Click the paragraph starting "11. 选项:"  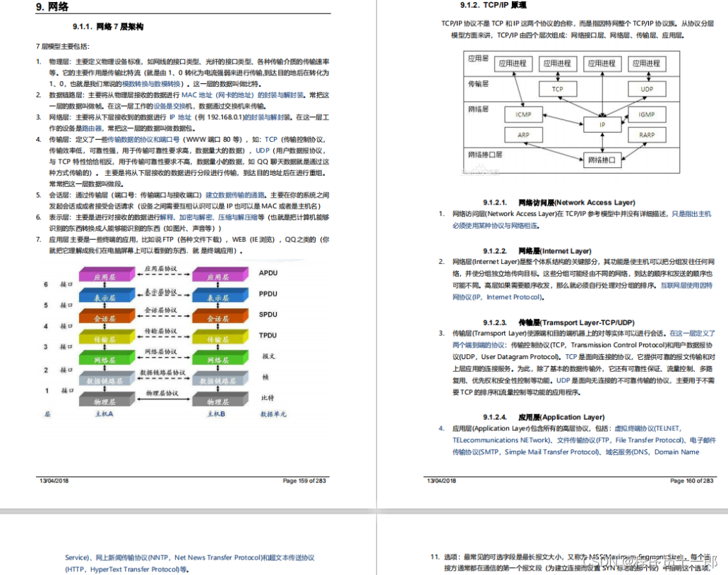pyautogui.click(x=570, y=562)
